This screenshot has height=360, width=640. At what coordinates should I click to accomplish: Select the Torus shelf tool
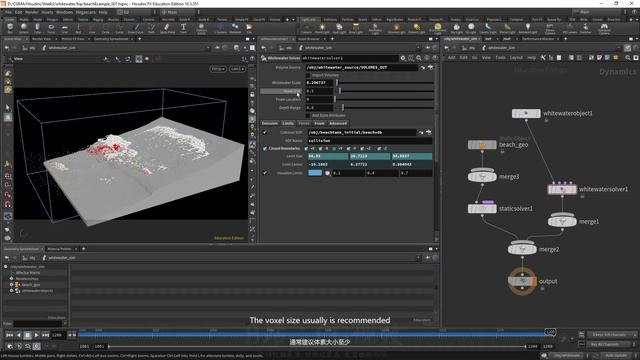click(51, 28)
